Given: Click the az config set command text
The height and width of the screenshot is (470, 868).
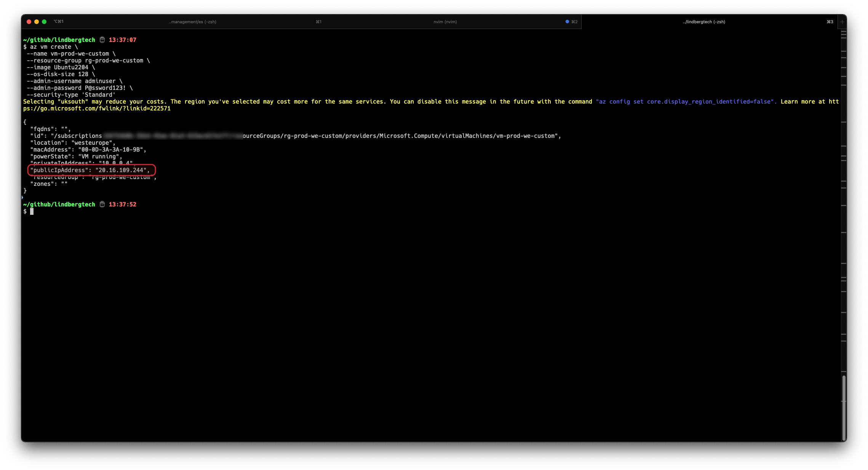Looking at the screenshot, I should tap(685, 102).
